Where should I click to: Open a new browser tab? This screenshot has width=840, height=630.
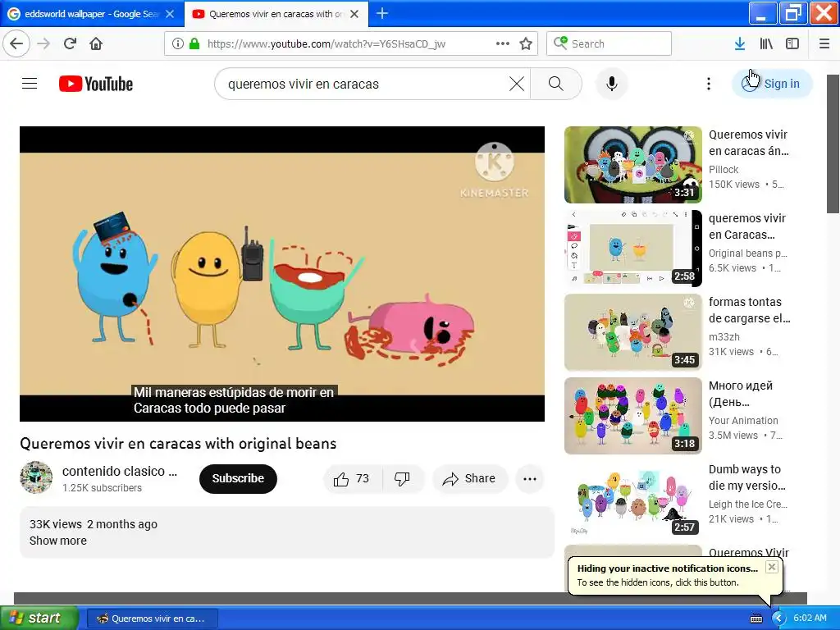pyautogui.click(x=382, y=13)
